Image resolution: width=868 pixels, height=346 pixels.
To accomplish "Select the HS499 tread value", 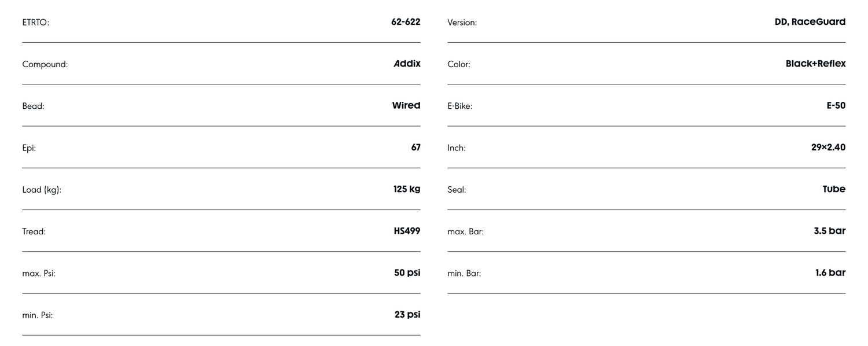I will [x=407, y=231].
